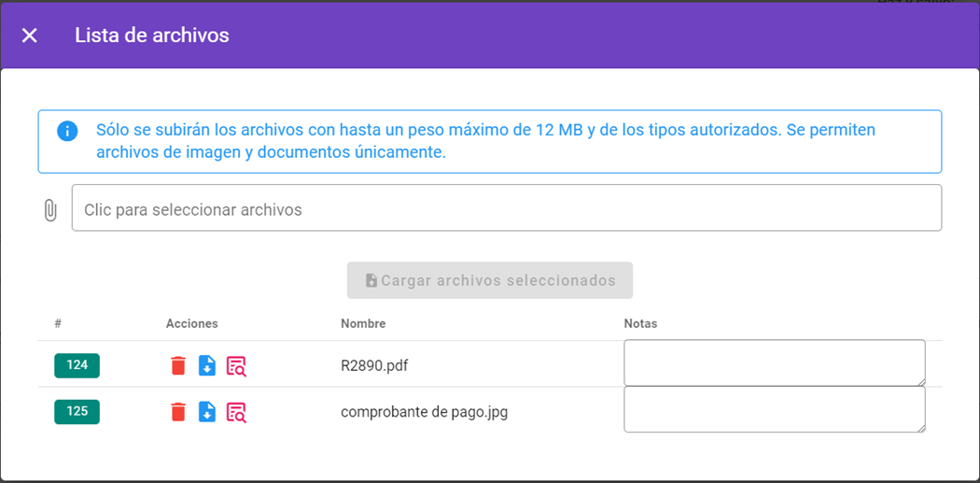Close the Lista de archivos dialog

pos(30,36)
